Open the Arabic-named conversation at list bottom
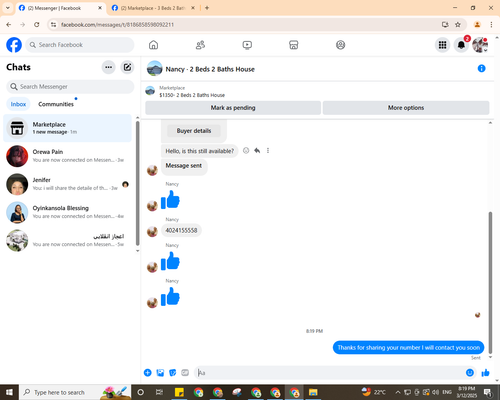 point(67,240)
